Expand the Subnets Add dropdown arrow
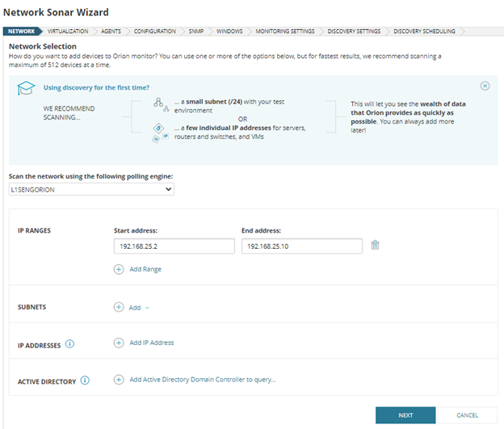Screen dimensions: 504x429 147,308
